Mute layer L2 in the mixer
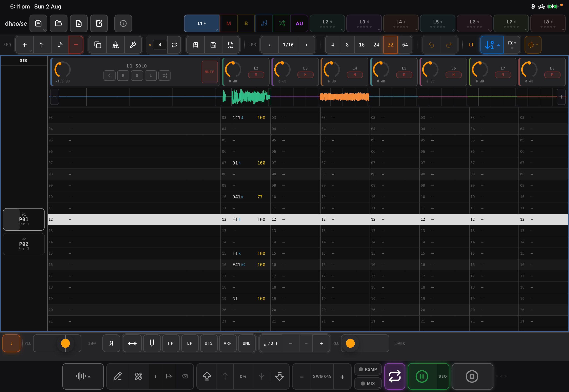569x392 pixels. [x=256, y=75]
